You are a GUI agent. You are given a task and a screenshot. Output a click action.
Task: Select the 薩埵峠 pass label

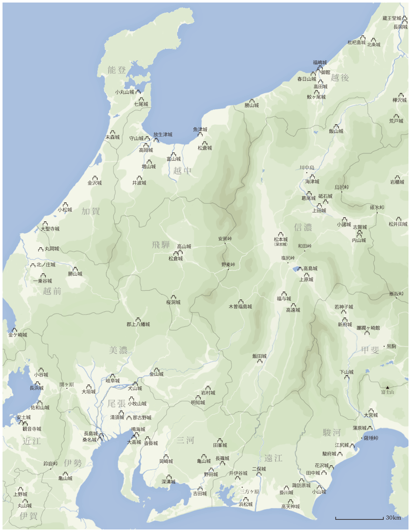click(371, 438)
